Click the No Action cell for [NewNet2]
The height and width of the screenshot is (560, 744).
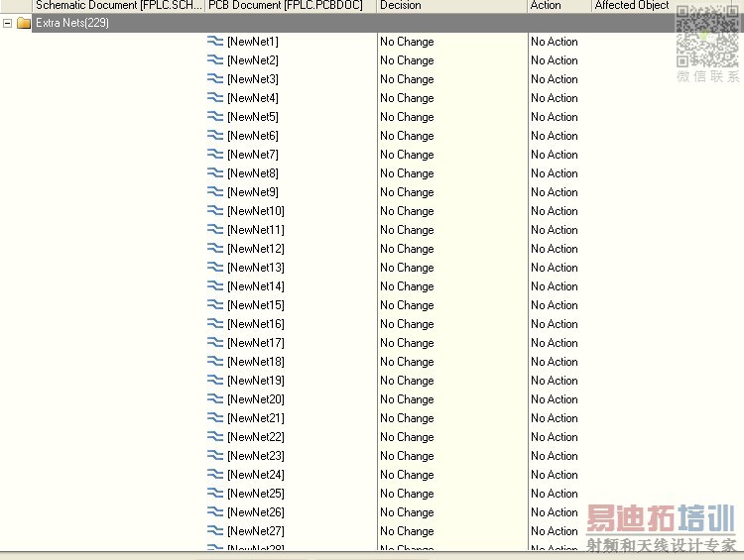[x=555, y=60]
